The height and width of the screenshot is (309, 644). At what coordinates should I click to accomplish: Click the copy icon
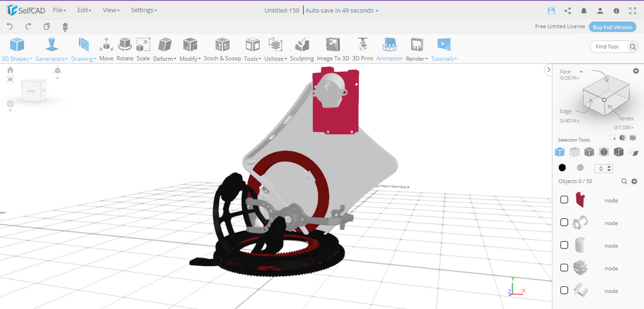[x=47, y=26]
